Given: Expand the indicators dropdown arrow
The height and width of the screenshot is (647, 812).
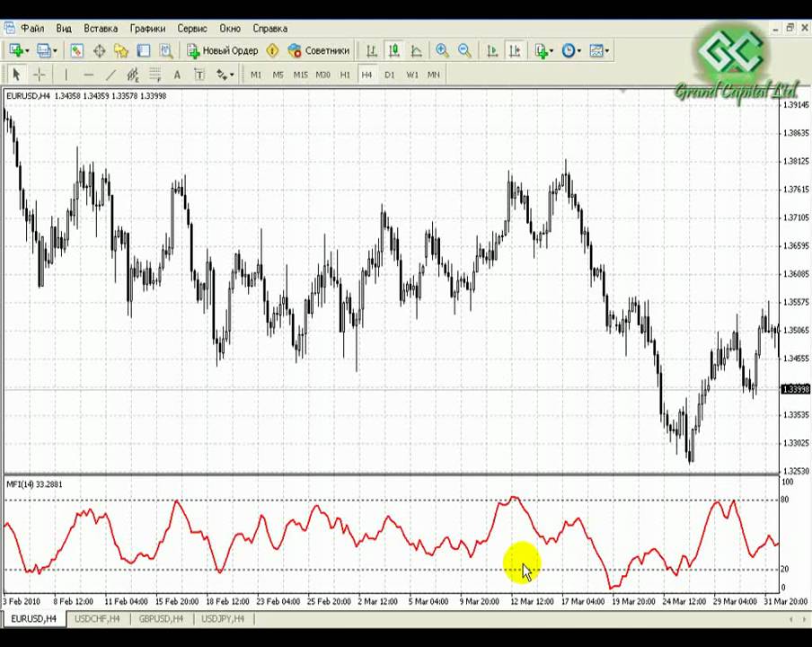Looking at the screenshot, I should (x=552, y=50).
